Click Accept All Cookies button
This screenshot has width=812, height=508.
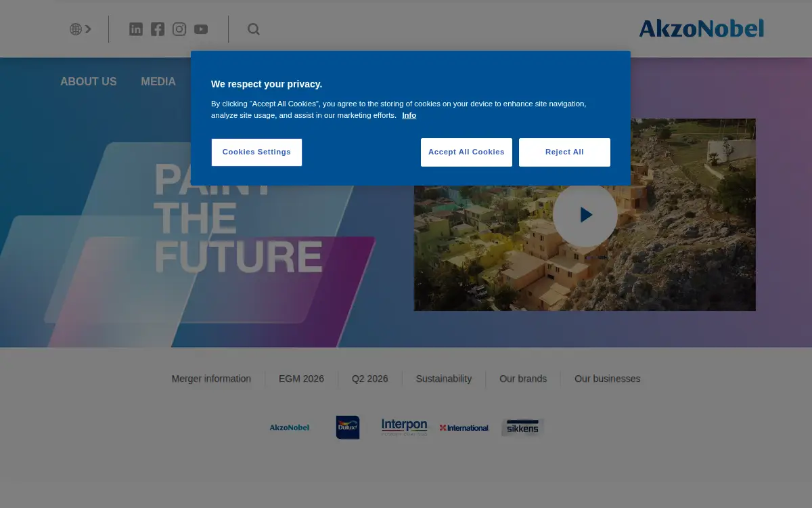pyautogui.click(x=466, y=152)
